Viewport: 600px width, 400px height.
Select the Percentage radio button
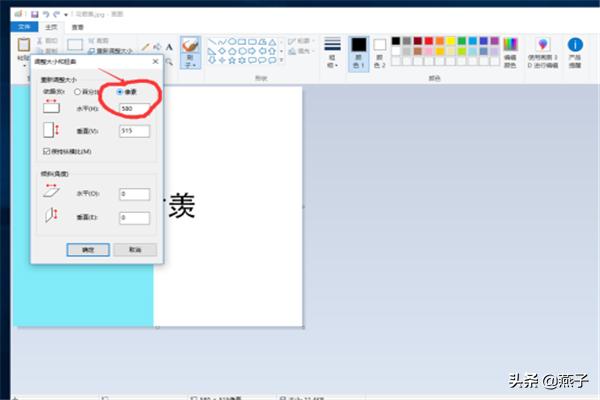coord(77,92)
